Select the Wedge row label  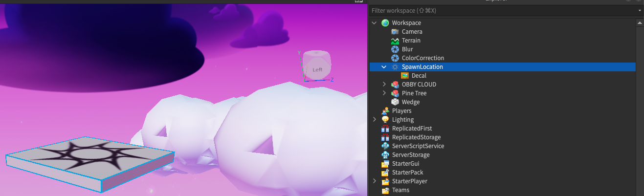click(411, 102)
